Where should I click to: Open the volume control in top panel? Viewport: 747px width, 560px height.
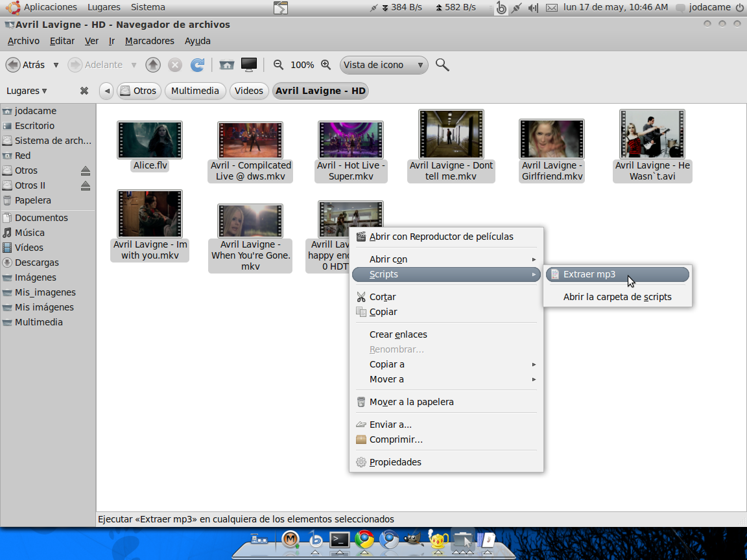(x=534, y=8)
